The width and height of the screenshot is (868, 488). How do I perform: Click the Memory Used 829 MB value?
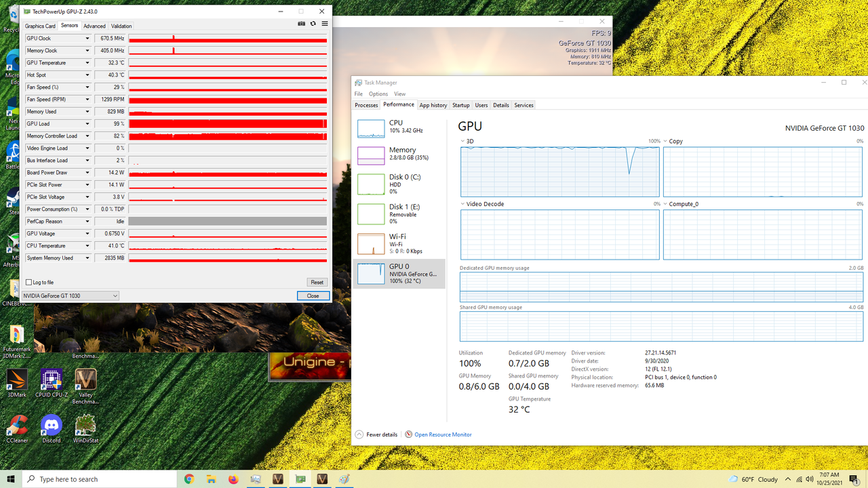coord(110,112)
